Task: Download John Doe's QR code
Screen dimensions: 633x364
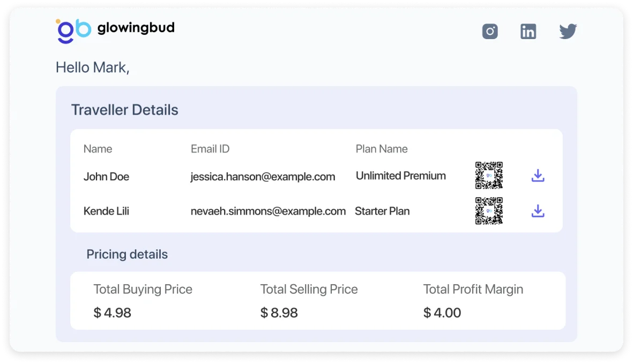Action: click(538, 176)
